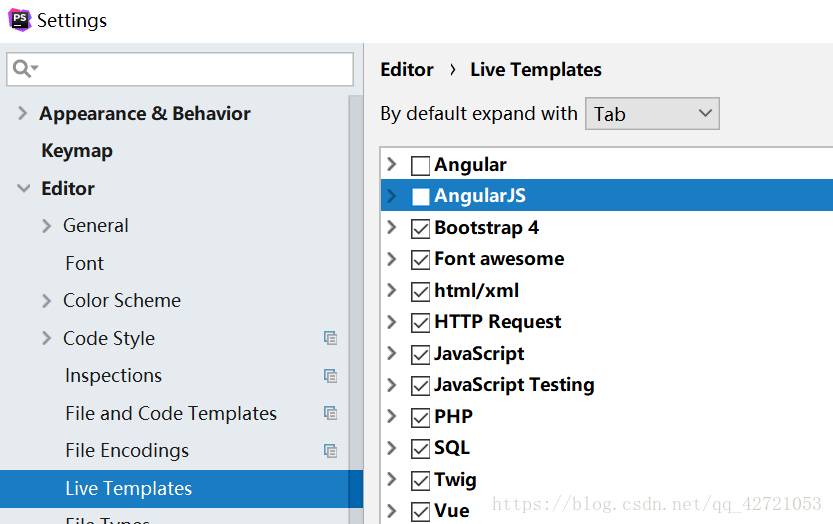This screenshot has width=833, height=524.
Task: Click the project-level icon beside Inspections
Action: [330, 376]
